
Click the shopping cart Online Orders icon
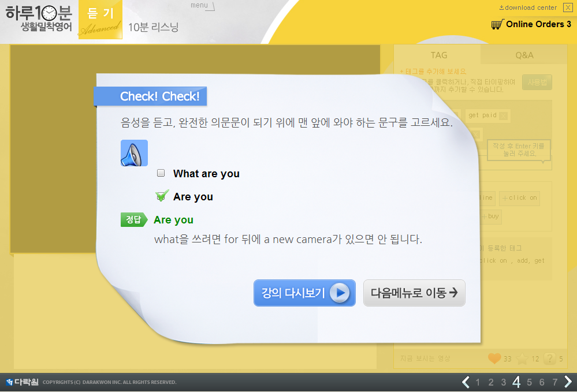497,24
